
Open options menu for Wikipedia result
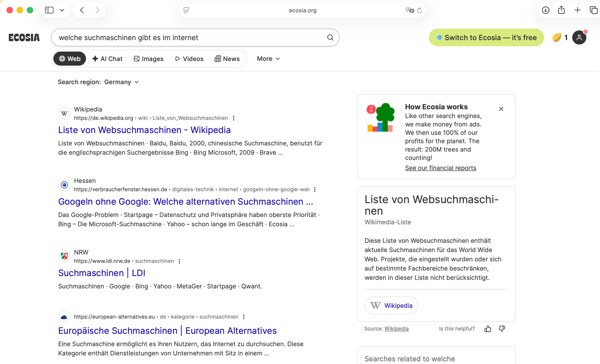tap(233, 118)
